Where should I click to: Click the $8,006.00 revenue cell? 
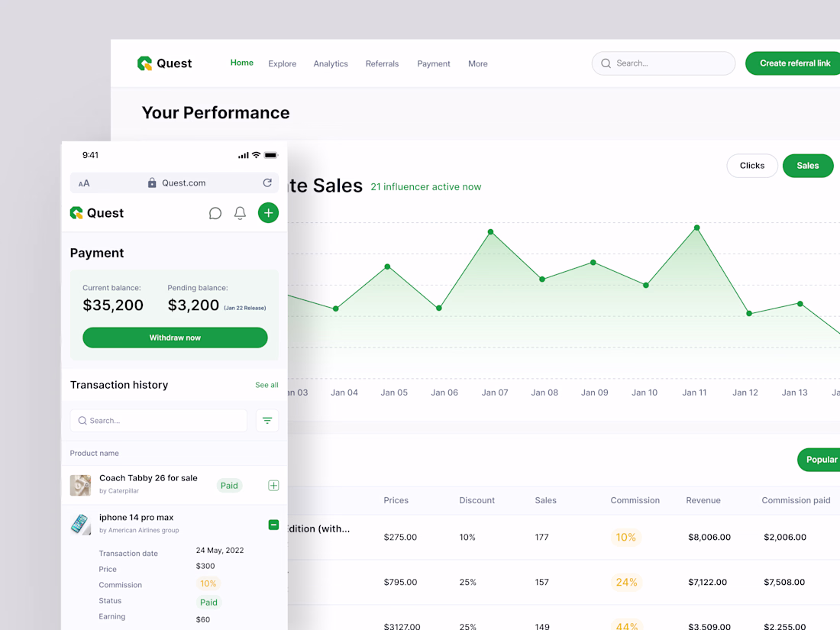coord(709,537)
